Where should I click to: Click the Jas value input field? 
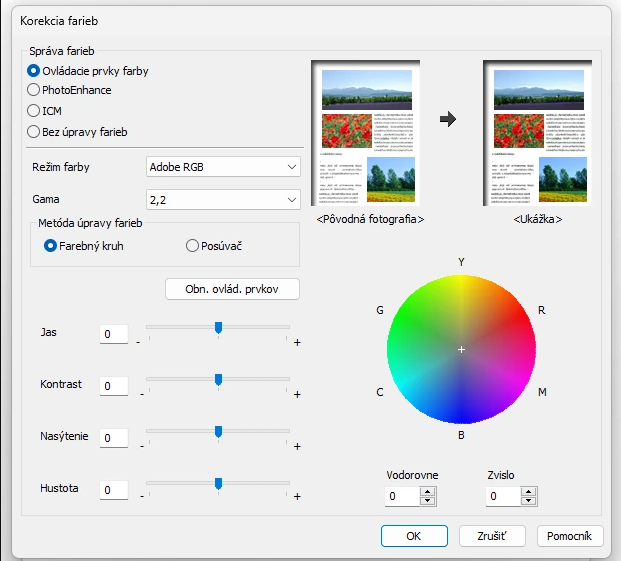113,334
